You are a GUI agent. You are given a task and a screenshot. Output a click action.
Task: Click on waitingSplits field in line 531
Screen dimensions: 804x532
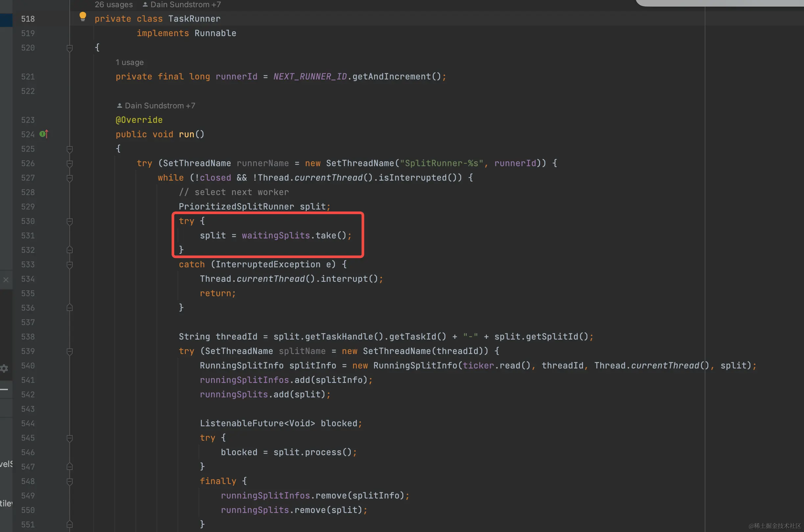point(275,235)
